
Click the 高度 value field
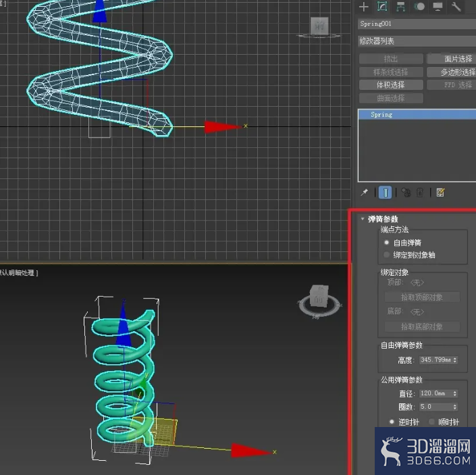coord(435,360)
